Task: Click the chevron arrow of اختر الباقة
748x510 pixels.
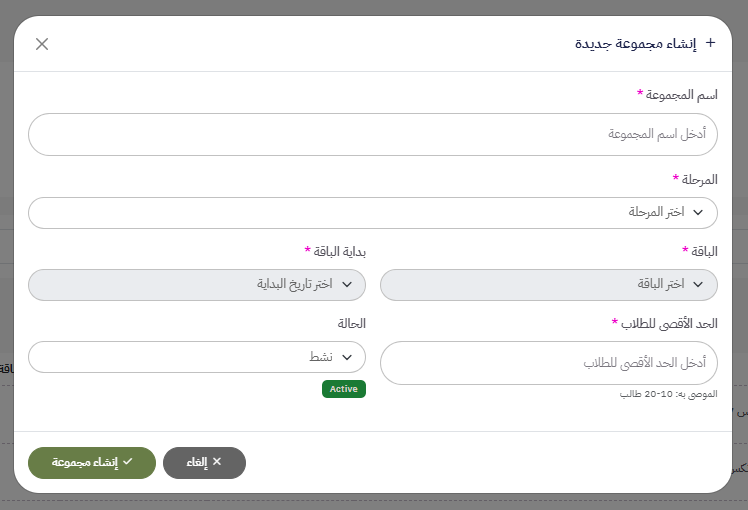Action: tap(698, 285)
